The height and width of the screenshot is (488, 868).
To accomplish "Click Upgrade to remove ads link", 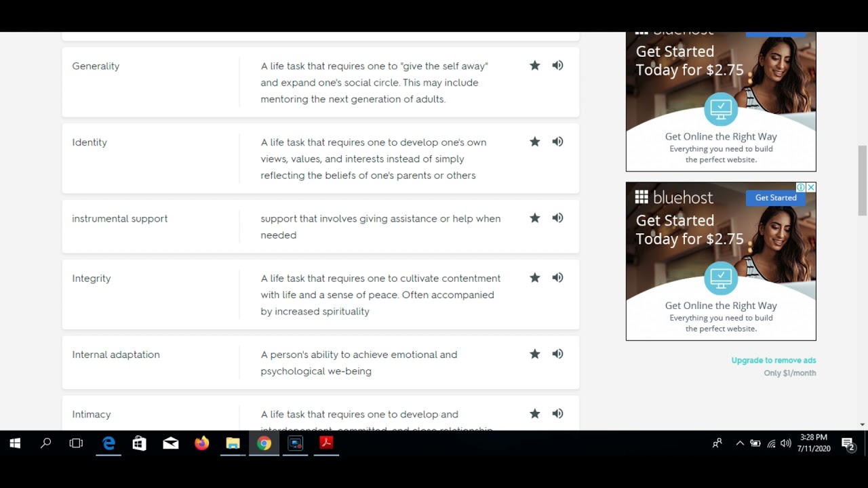I will tap(774, 361).
